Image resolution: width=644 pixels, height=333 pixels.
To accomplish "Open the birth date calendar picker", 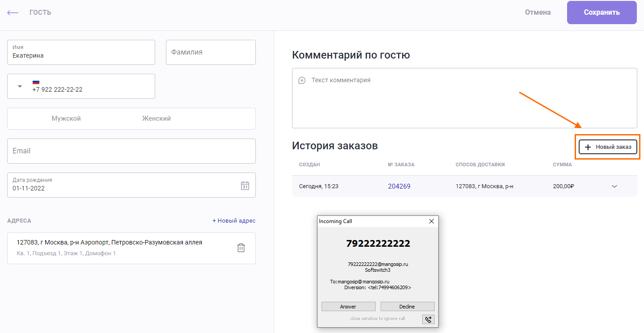I will (245, 185).
